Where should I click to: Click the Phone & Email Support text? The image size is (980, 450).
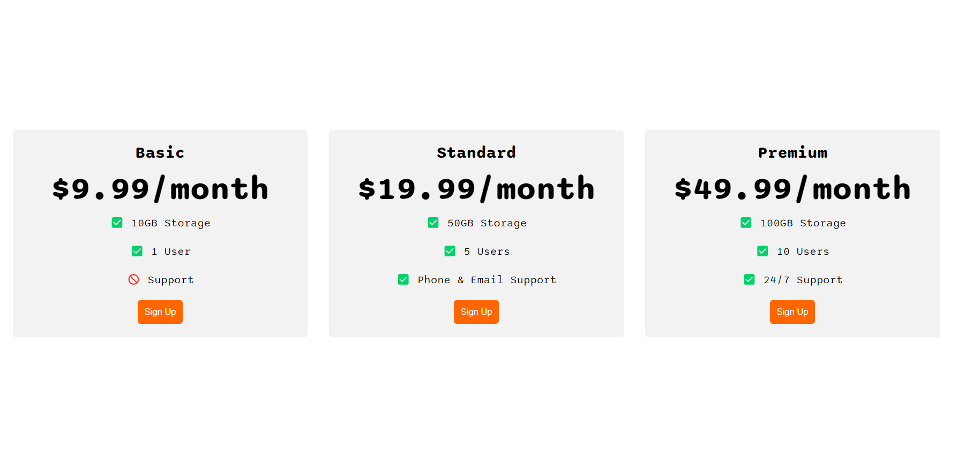(487, 280)
